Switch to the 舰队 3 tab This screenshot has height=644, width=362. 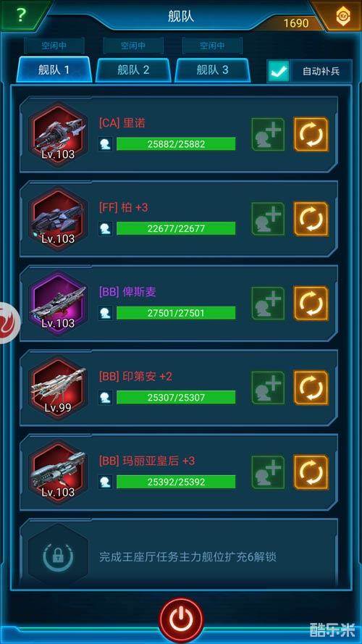(212, 70)
